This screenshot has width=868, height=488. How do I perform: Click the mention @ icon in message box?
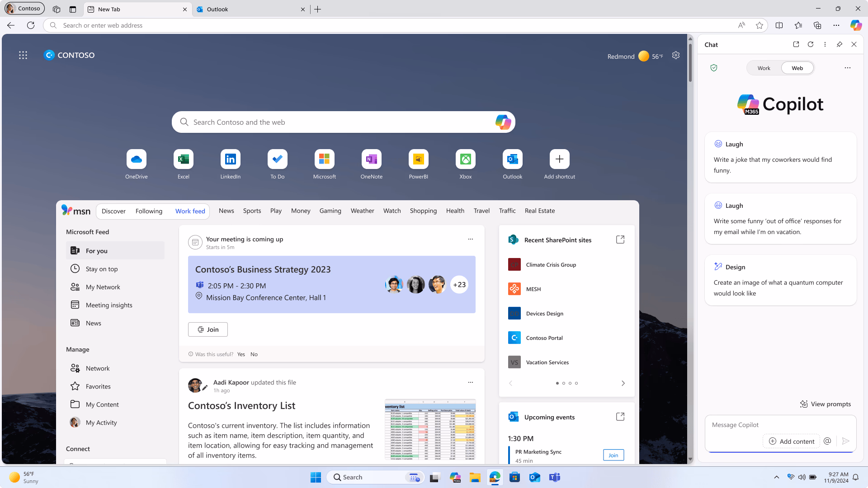pyautogui.click(x=827, y=441)
